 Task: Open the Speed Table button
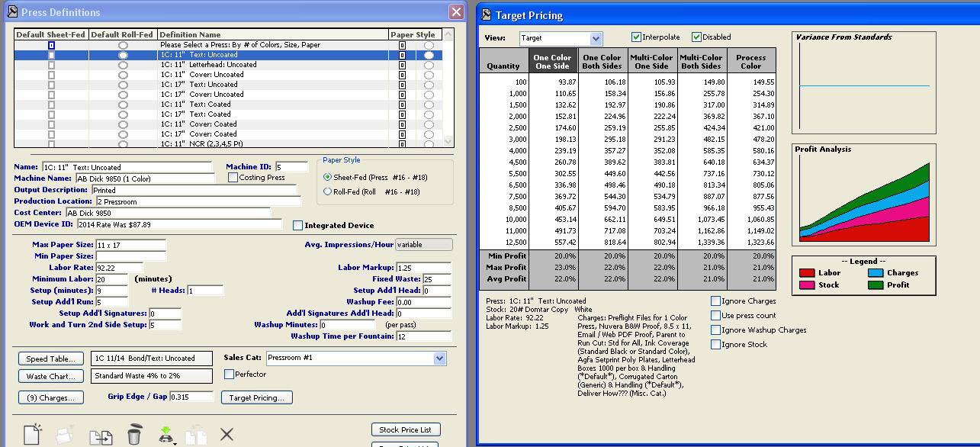click(x=51, y=359)
